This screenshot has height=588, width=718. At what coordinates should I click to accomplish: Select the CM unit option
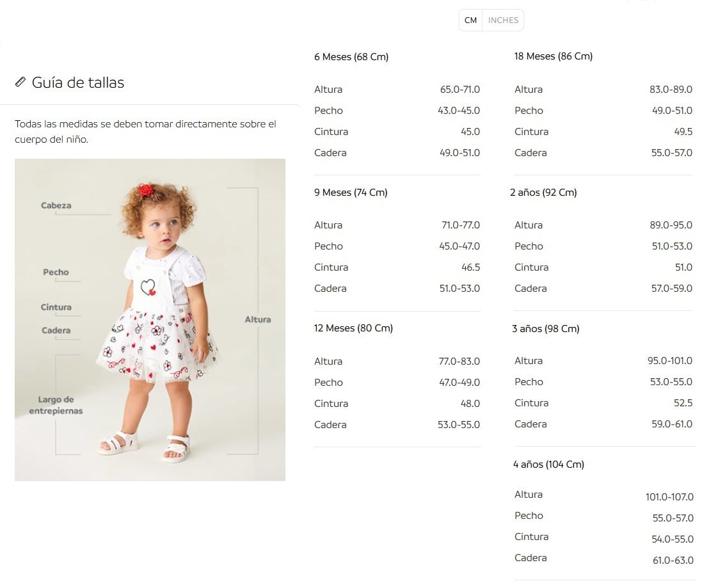coord(471,20)
